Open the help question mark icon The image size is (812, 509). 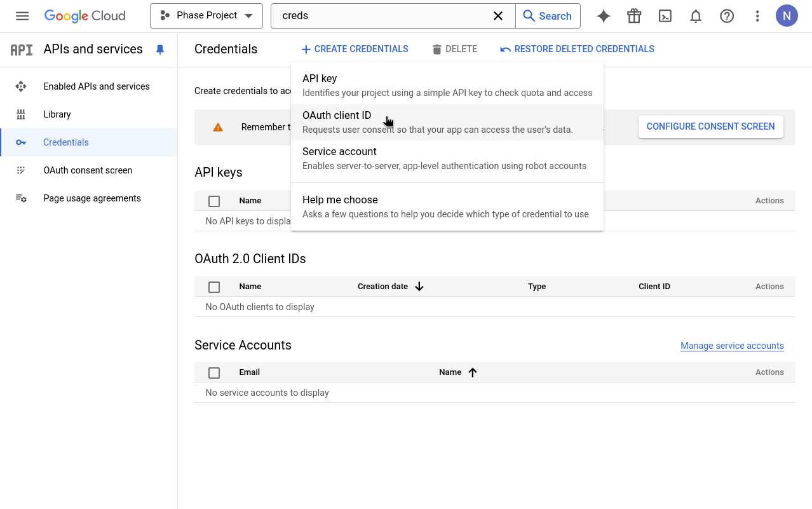727,16
